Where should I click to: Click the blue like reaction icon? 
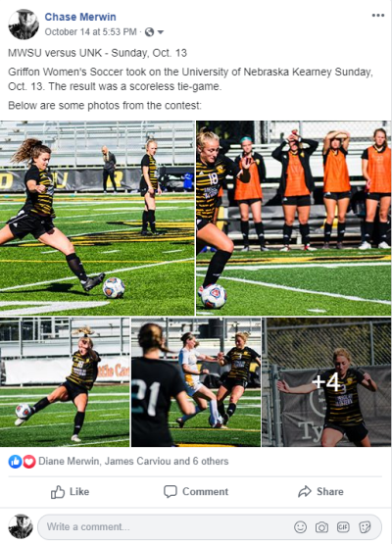pyautogui.click(x=15, y=462)
